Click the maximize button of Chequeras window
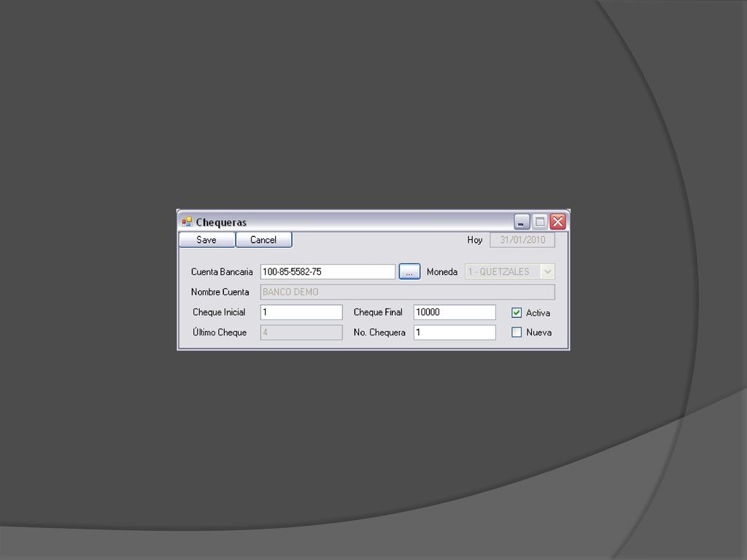Image resolution: width=747 pixels, height=560 pixels. (x=540, y=222)
